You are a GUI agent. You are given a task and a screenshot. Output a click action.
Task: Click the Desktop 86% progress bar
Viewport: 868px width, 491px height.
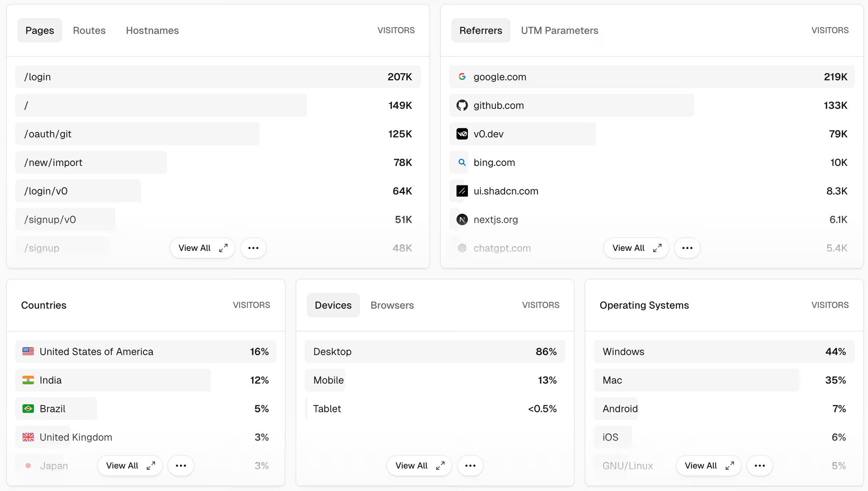(434, 351)
